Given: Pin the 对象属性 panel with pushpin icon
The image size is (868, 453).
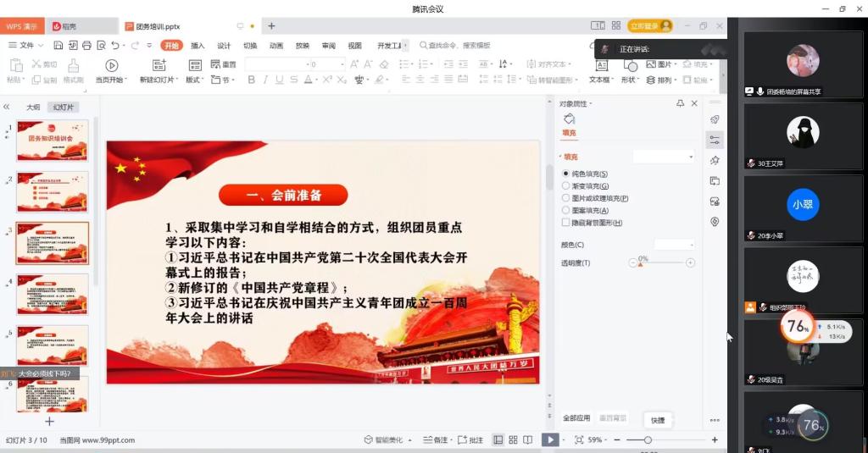Looking at the screenshot, I should (x=680, y=103).
